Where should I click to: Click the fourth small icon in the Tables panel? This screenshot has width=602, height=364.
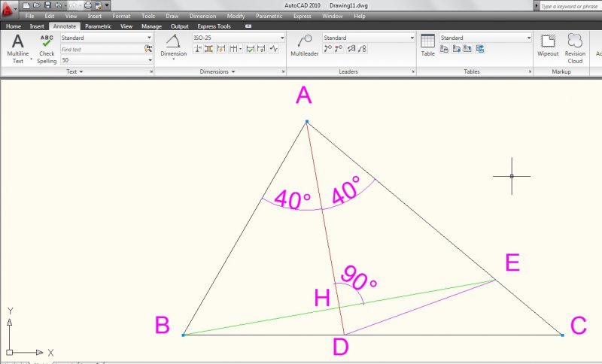tap(480, 49)
